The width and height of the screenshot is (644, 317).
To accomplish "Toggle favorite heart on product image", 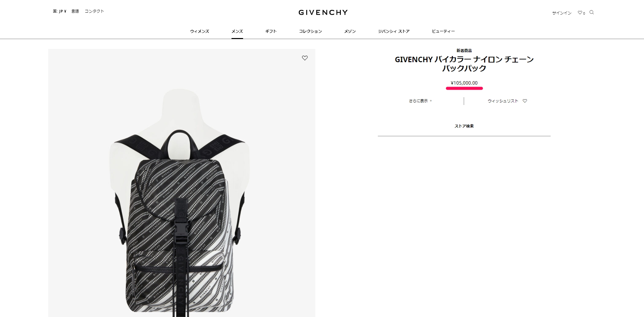I will click(x=305, y=58).
